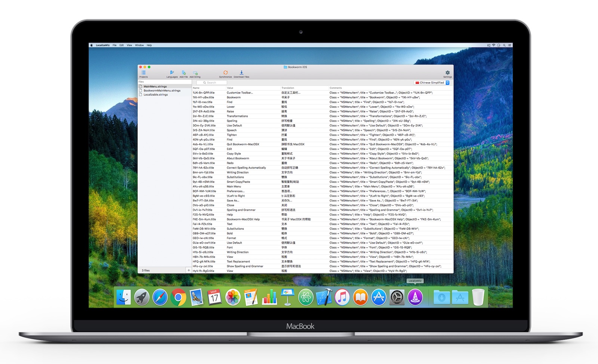
Task: Open Calendar icon showing MAR 17
Action: [x=214, y=297]
